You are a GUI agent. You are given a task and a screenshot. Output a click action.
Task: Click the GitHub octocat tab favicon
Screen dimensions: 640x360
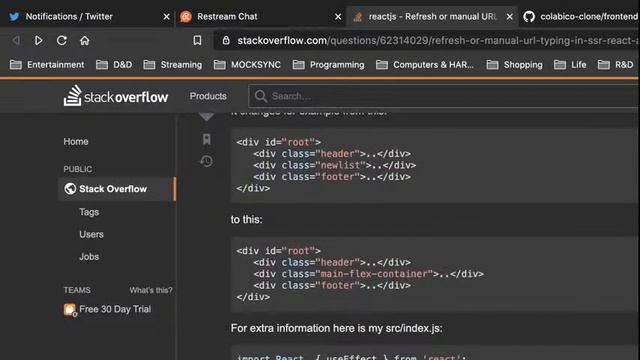529,17
